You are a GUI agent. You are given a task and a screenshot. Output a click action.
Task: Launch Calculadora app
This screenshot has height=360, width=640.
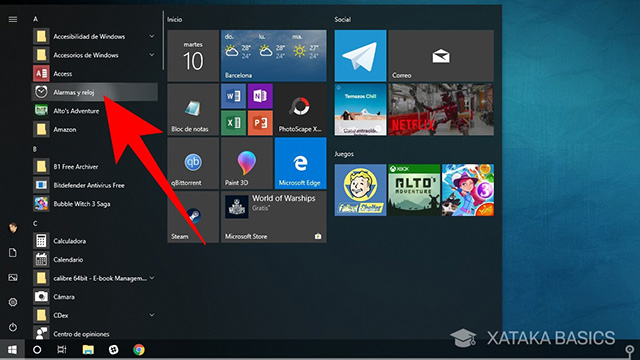tap(95, 241)
